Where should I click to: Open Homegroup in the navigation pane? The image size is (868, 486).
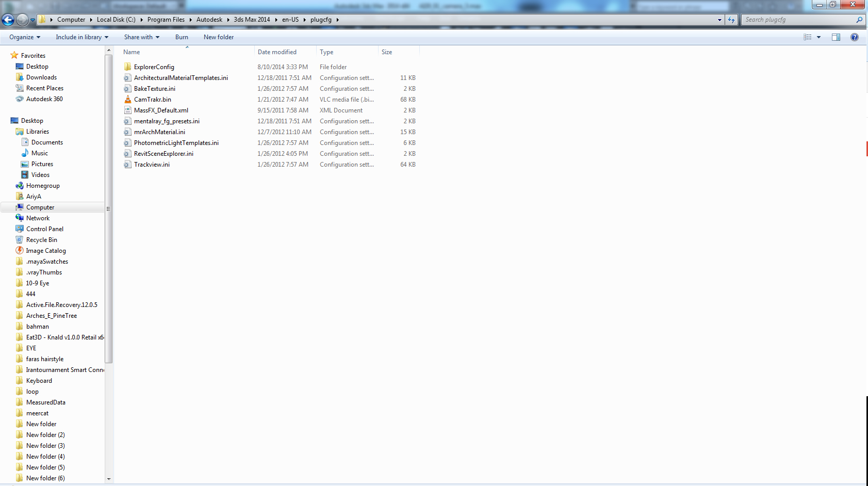pos(43,186)
